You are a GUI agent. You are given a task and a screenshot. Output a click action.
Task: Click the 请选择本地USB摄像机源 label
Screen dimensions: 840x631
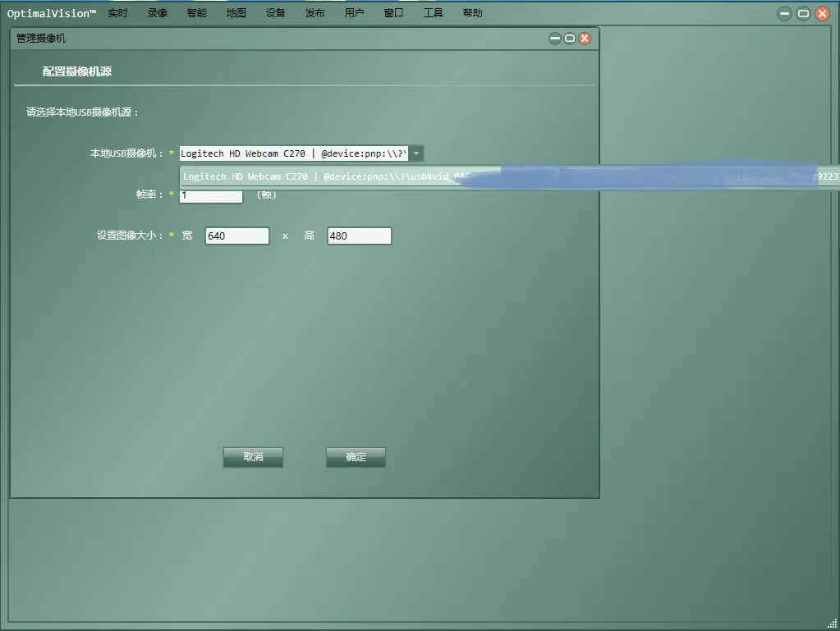coord(82,112)
